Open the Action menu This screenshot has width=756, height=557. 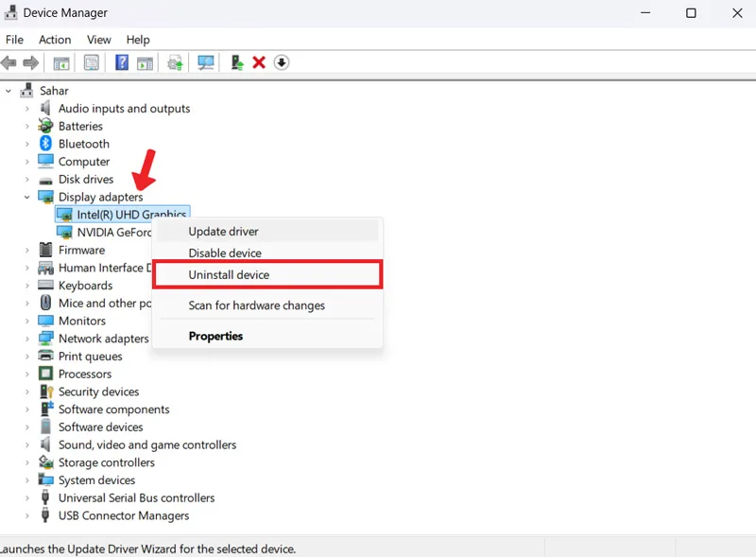[55, 40]
